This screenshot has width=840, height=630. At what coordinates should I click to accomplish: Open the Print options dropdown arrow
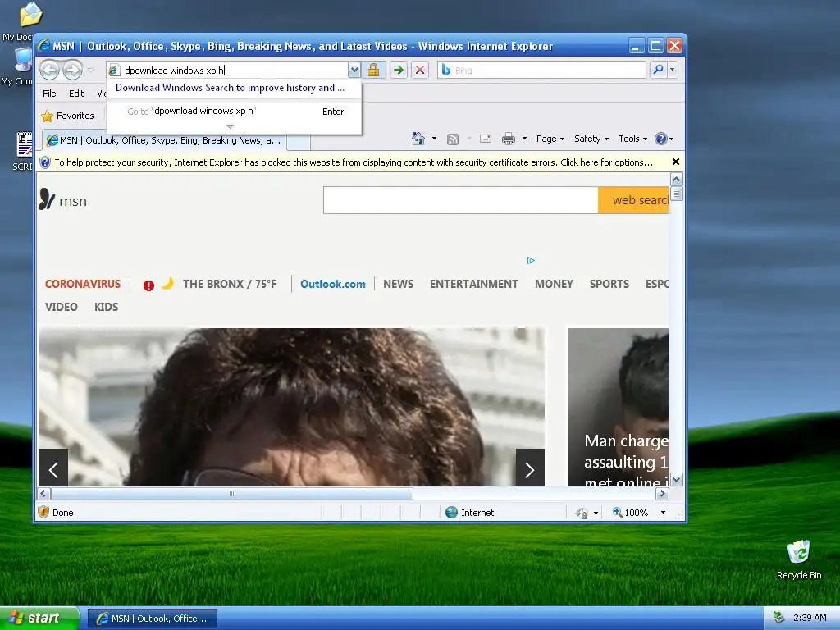[524, 139]
